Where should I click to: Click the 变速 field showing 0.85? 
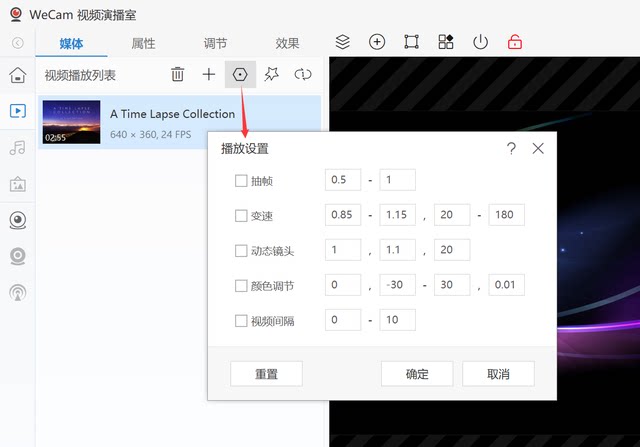(343, 215)
